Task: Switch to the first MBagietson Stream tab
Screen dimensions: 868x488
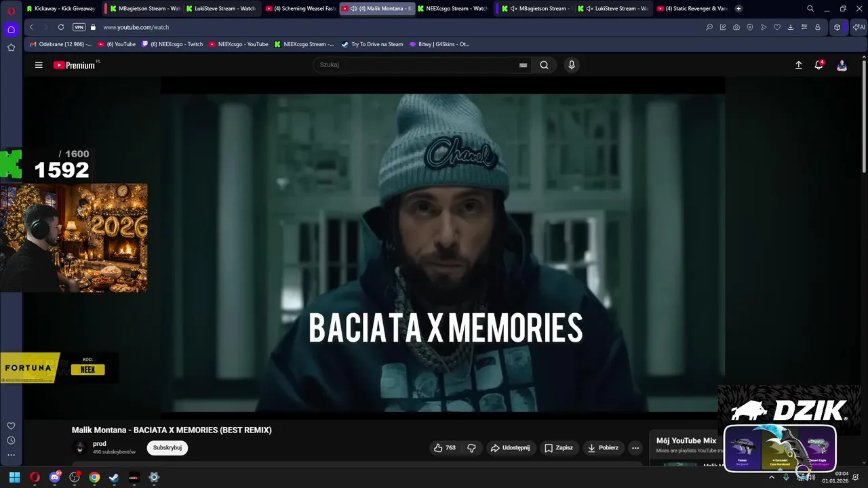Action: (142, 9)
